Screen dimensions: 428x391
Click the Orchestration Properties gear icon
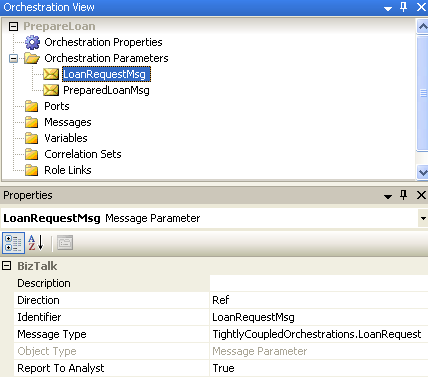click(x=32, y=42)
